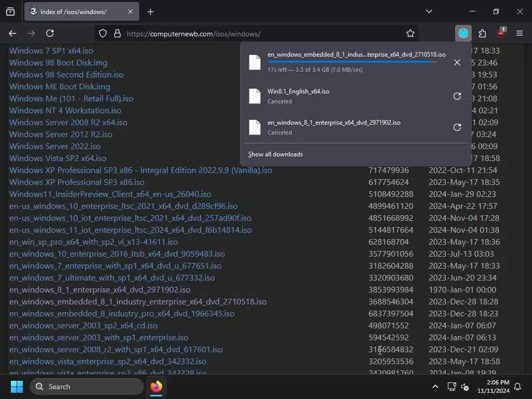The height and width of the screenshot is (399, 532).
Task: Open en_windows_server_2003_sp2_x64_cd.iso link
Action: pyautogui.click(x=84, y=326)
